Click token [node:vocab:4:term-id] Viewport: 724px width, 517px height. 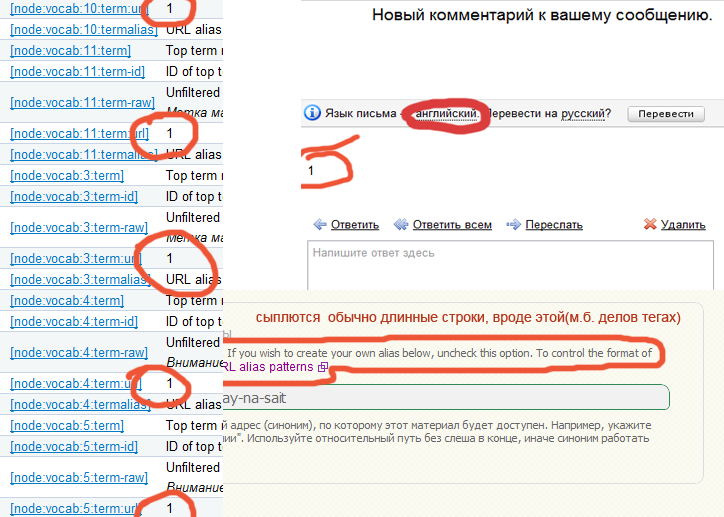pos(74,322)
